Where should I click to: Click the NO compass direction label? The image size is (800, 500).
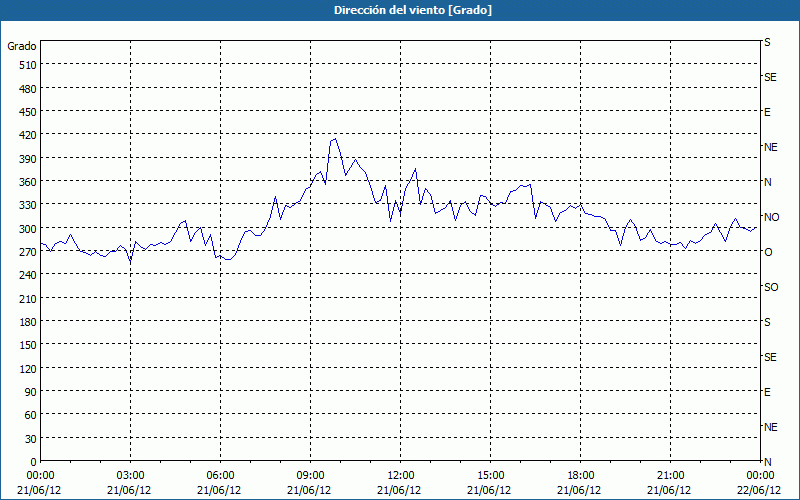coord(771,217)
